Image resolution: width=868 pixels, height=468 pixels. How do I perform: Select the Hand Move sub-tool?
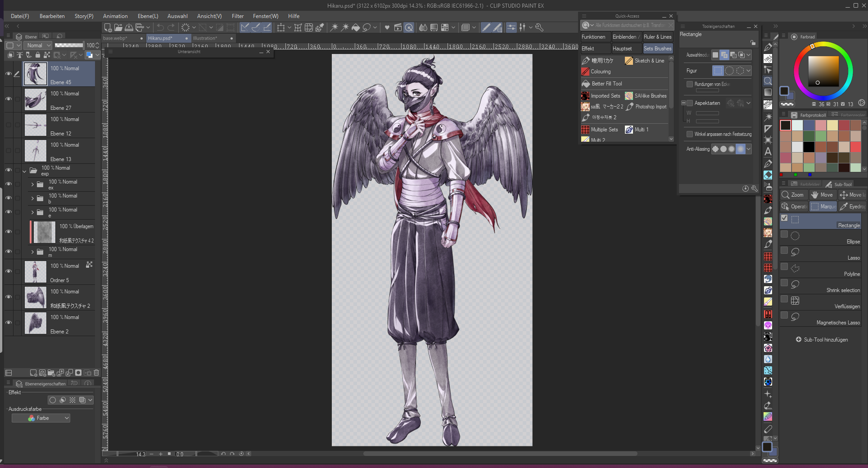(822, 195)
